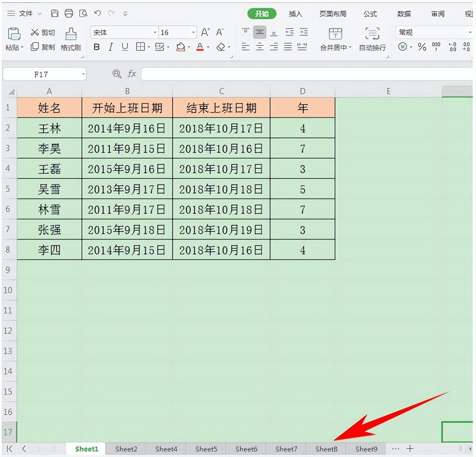The width and height of the screenshot is (476, 457).
Task: Select the Format Painter (格式刷)
Action: click(71, 39)
